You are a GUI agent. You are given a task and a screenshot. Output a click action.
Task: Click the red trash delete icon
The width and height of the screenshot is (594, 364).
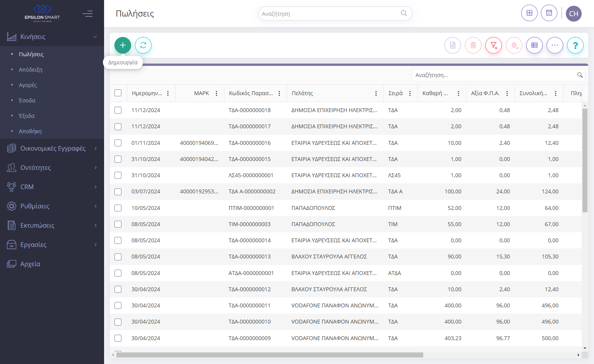[473, 45]
